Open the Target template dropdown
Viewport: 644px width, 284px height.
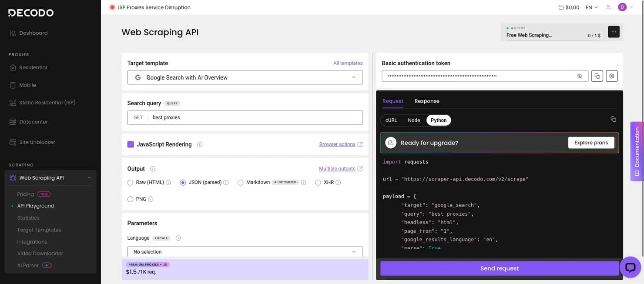245,77
